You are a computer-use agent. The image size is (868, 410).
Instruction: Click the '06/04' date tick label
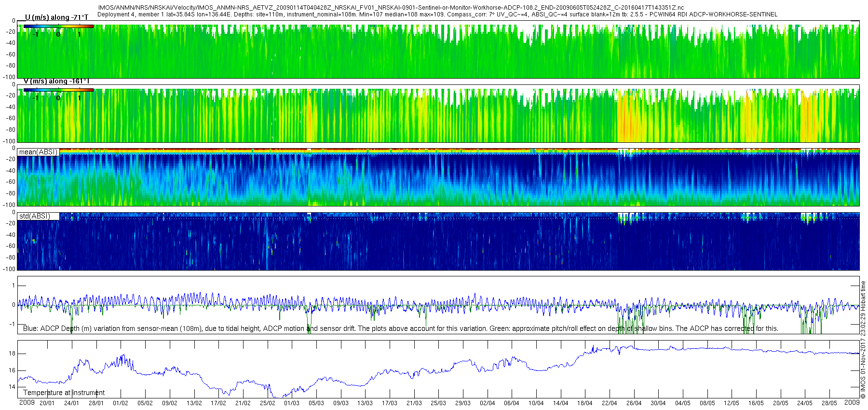click(x=512, y=403)
